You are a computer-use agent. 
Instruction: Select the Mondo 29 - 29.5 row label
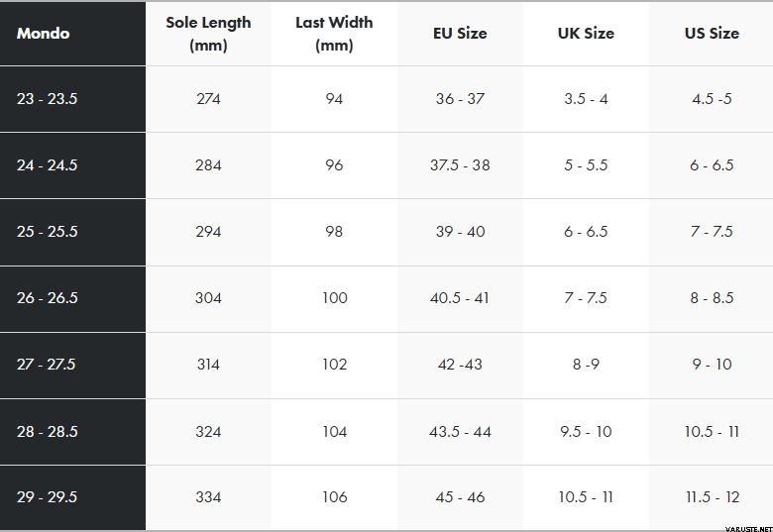click(x=48, y=497)
